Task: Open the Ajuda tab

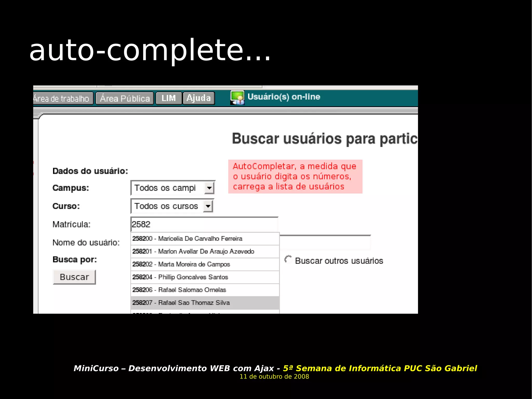Action: pyautogui.click(x=199, y=98)
